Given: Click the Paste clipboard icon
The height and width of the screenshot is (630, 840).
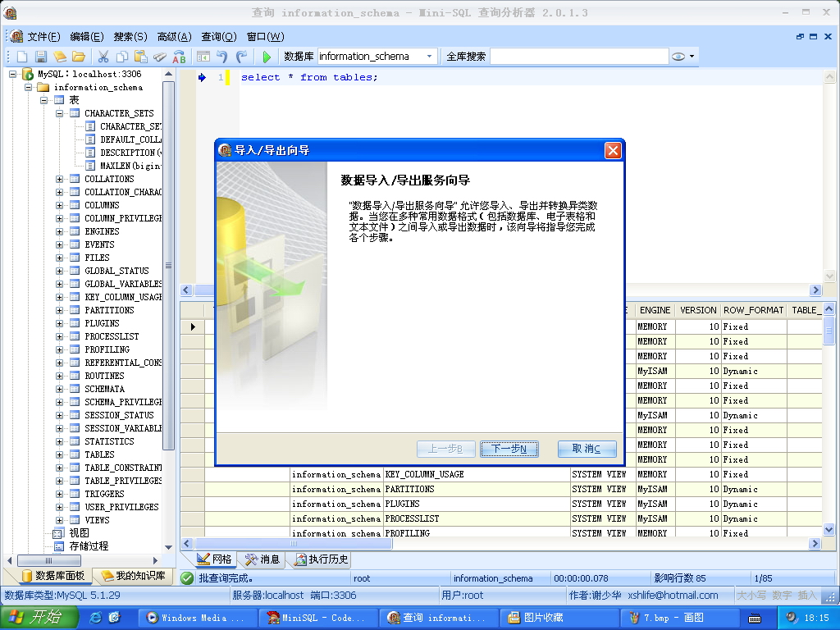Looking at the screenshot, I should tap(141, 57).
